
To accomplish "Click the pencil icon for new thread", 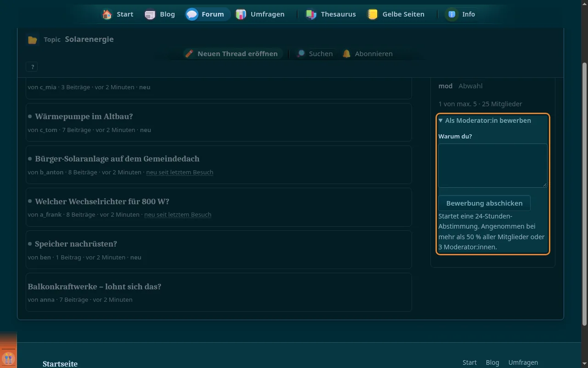I will tap(189, 54).
